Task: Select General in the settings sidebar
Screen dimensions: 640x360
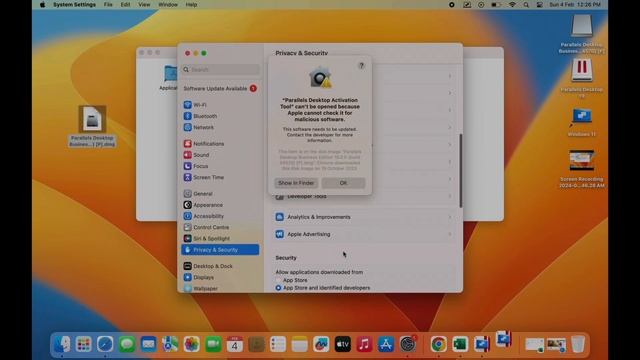Action: pyautogui.click(x=198, y=193)
